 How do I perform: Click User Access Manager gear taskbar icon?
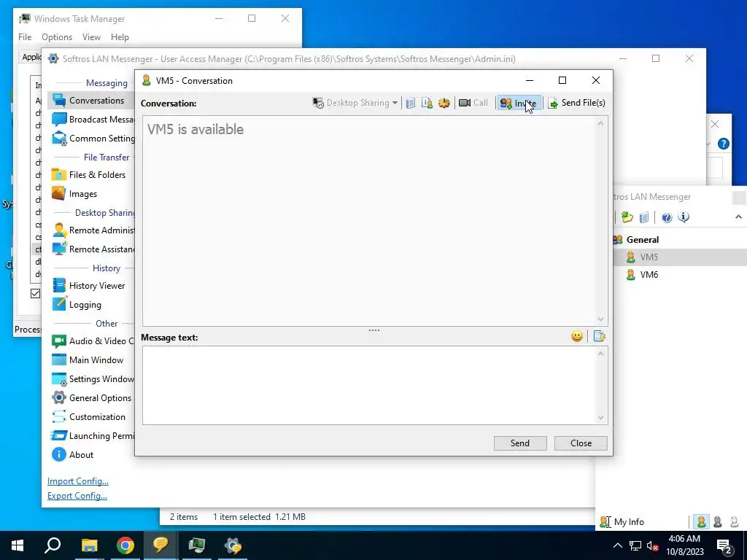(x=233, y=545)
